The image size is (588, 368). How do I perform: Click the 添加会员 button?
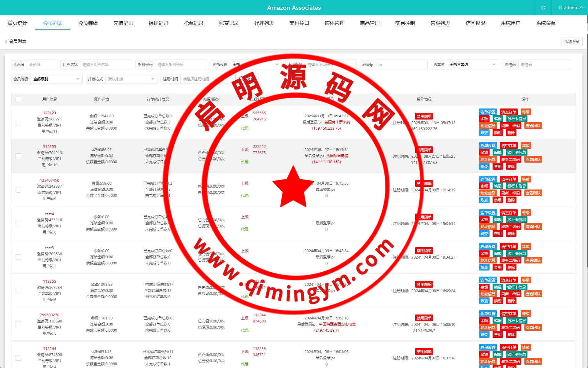tap(571, 42)
